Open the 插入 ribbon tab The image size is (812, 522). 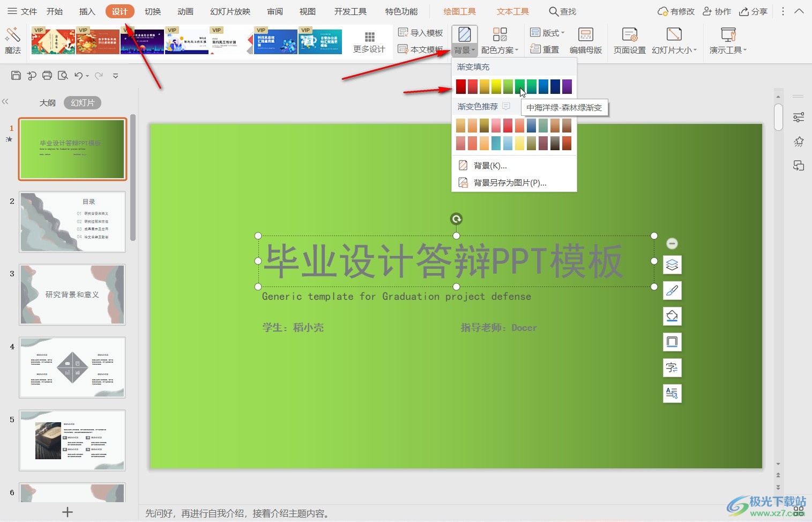pyautogui.click(x=87, y=11)
